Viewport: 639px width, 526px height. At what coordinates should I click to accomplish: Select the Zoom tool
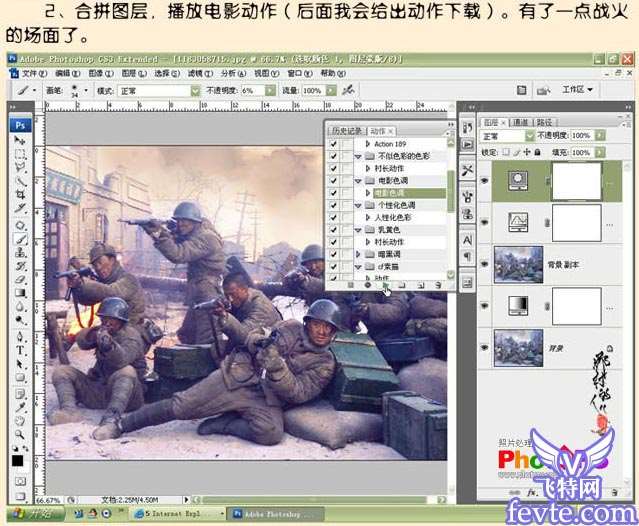20,434
